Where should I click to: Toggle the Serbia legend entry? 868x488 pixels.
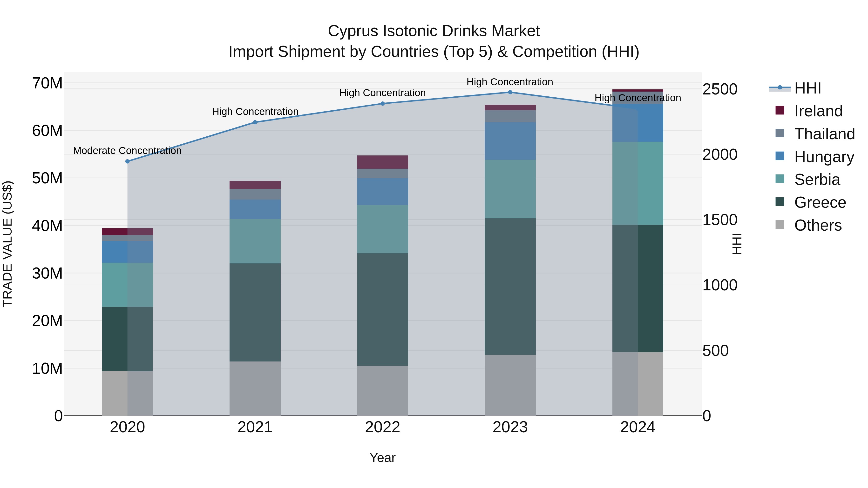pyautogui.click(x=807, y=180)
